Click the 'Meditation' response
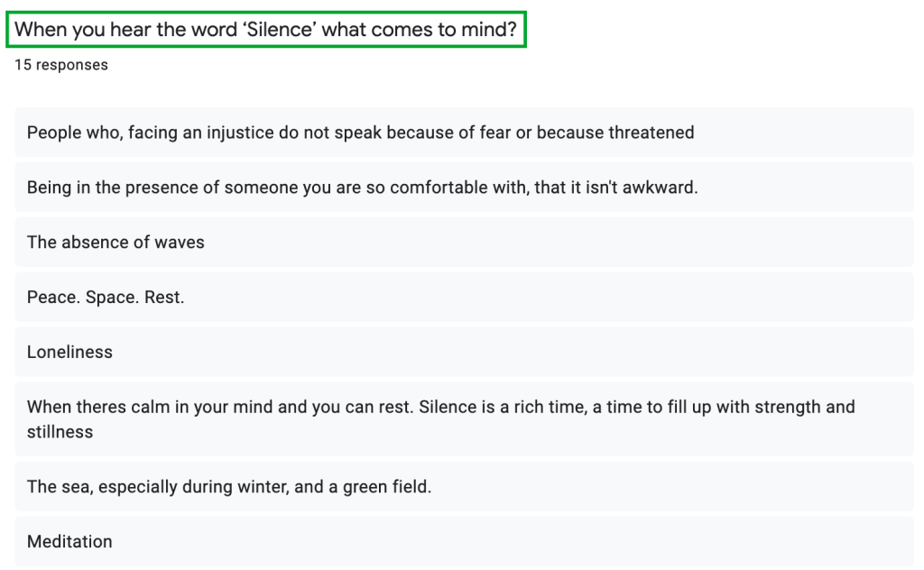 [x=69, y=541]
